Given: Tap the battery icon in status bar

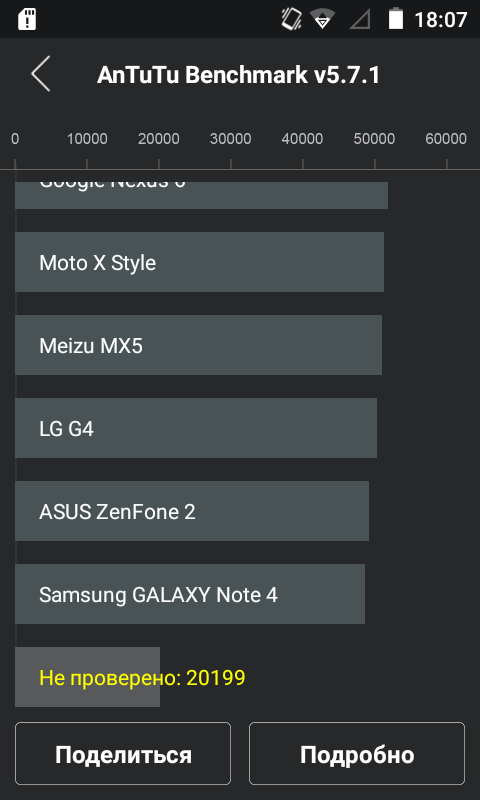Looking at the screenshot, I should 395,19.
